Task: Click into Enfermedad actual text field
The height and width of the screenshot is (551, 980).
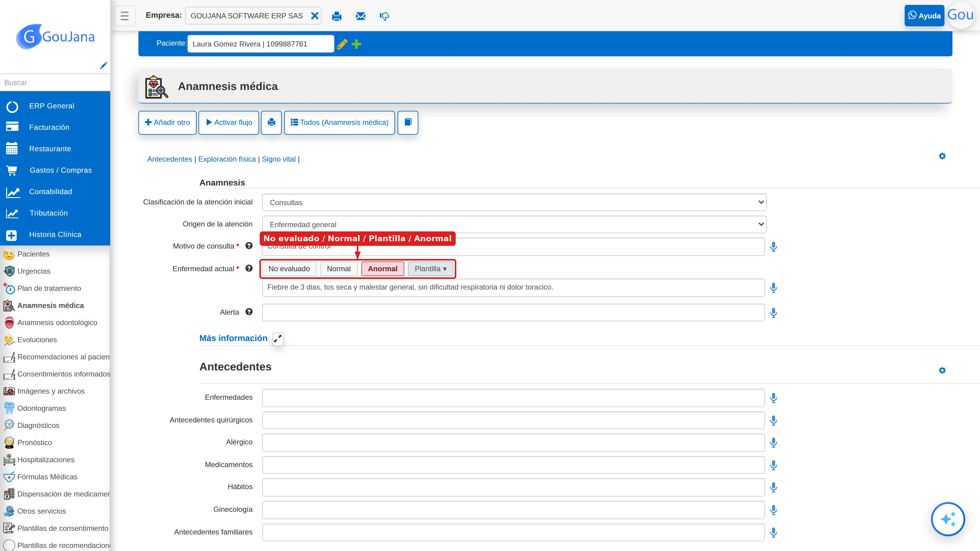Action: pyautogui.click(x=513, y=287)
